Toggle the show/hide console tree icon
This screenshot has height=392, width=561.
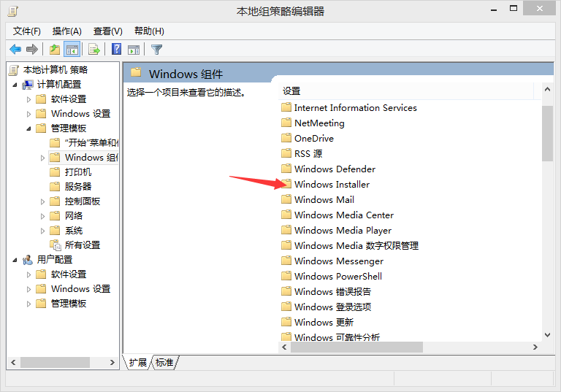point(72,49)
